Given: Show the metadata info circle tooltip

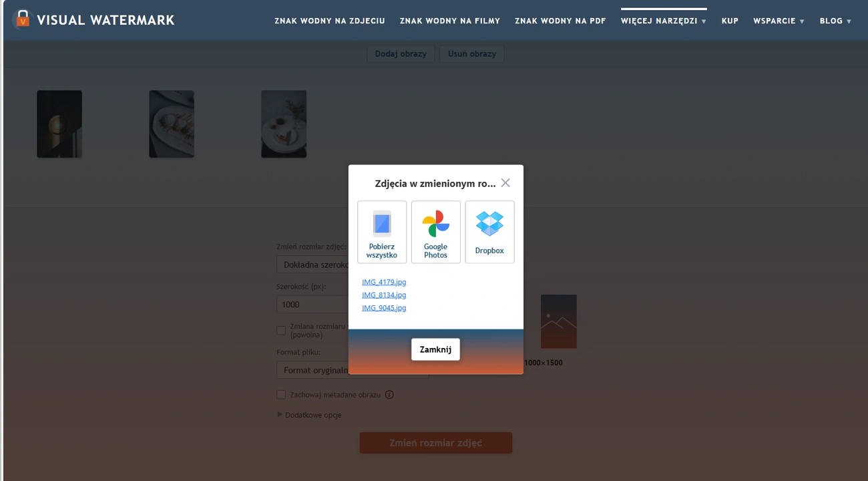Looking at the screenshot, I should pos(389,395).
